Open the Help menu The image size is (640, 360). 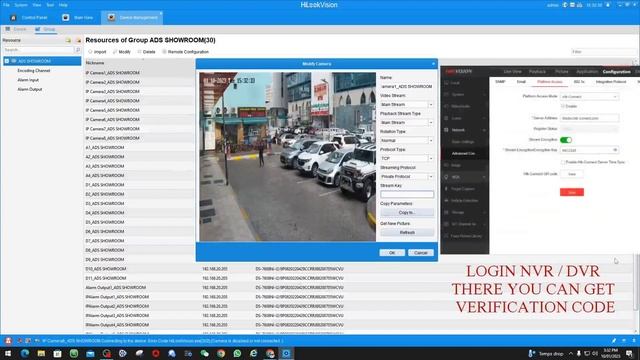point(63,5)
